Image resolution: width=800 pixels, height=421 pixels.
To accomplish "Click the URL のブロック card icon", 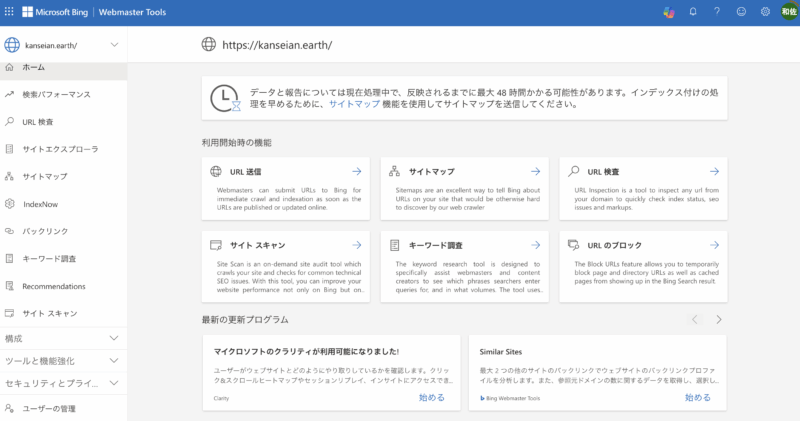I will click(x=573, y=245).
